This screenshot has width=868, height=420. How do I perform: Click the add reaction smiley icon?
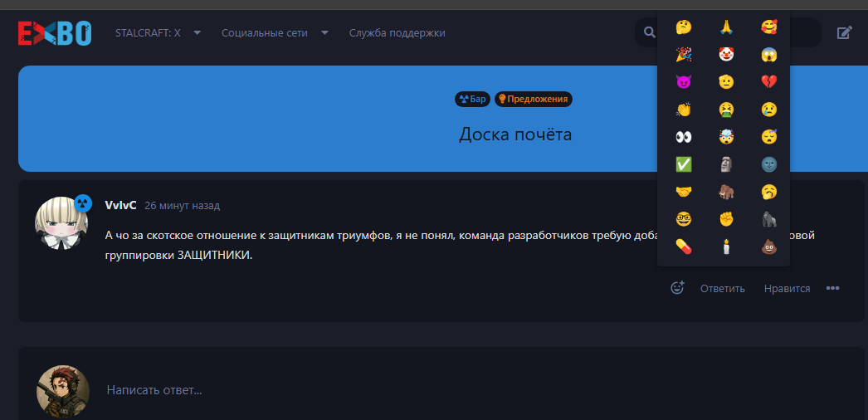click(x=678, y=288)
